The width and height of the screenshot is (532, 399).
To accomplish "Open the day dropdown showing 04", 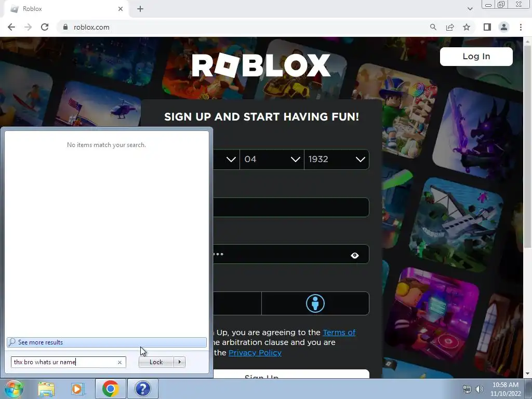I will pyautogui.click(x=272, y=159).
